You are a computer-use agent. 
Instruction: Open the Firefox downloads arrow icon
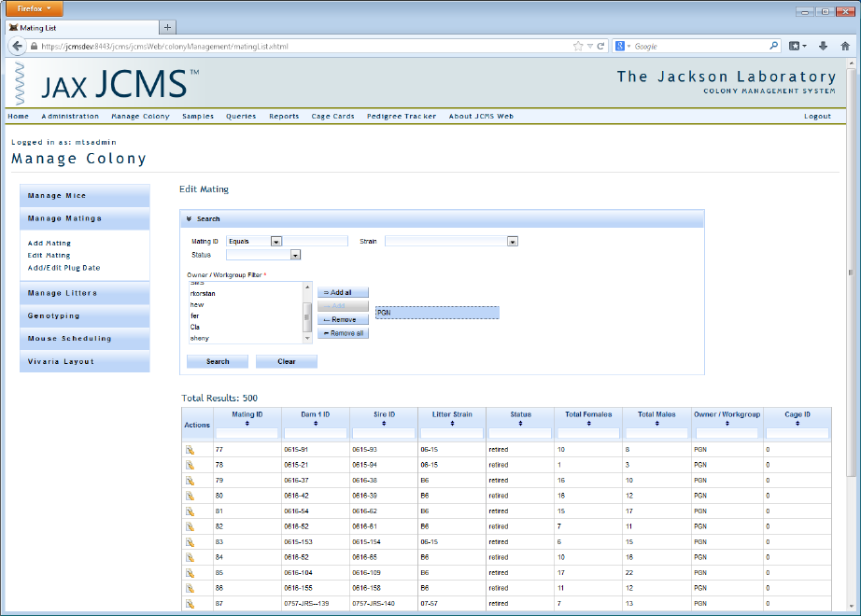[x=823, y=46]
